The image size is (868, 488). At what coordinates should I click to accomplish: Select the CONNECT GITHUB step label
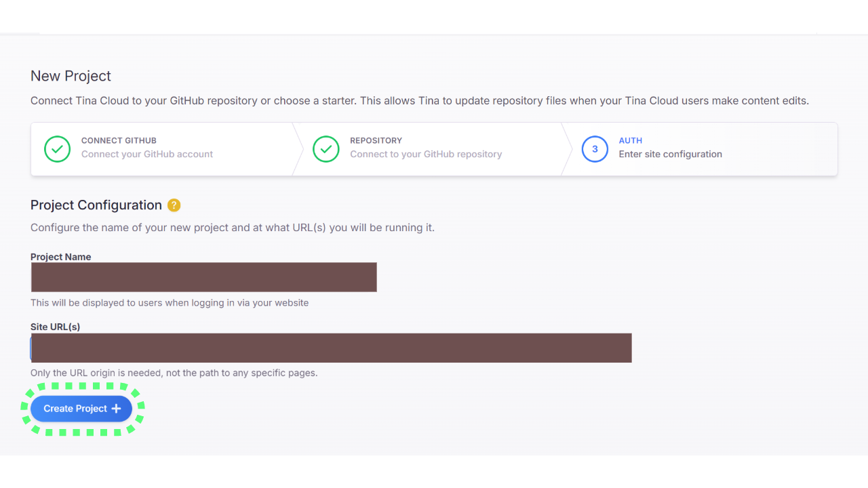119,140
